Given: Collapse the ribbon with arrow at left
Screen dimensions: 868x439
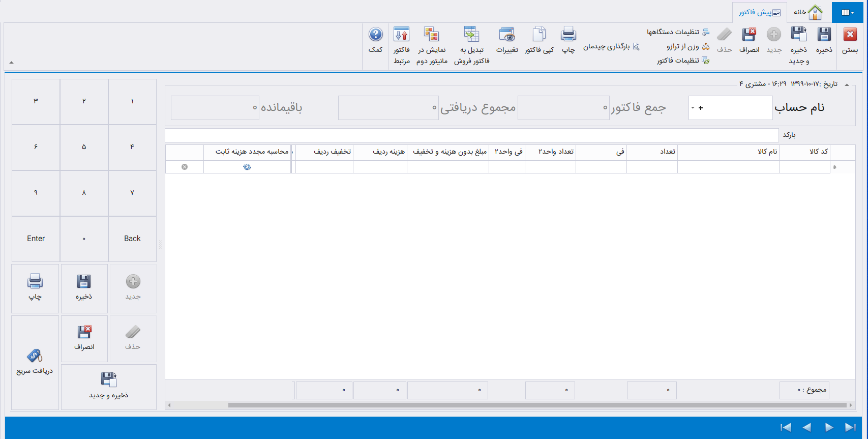Looking at the screenshot, I should pos(11,63).
